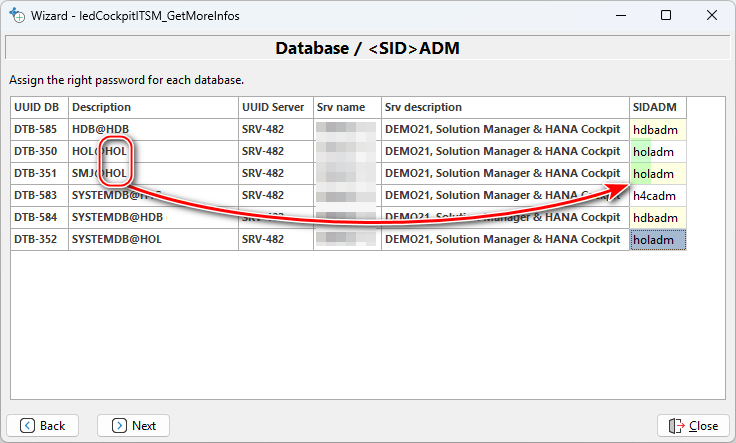Edit the SIDADM cell for DTB-350
The image size is (736, 443).
657,151
